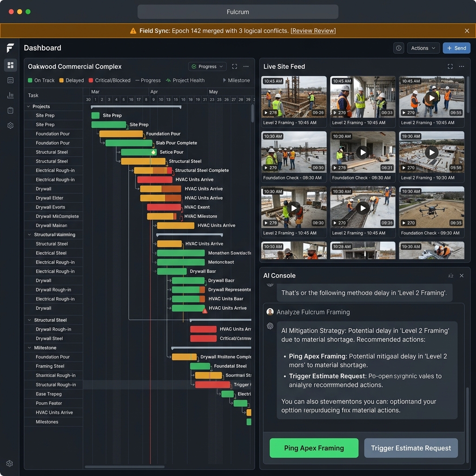Open the Review Review link

click(313, 31)
